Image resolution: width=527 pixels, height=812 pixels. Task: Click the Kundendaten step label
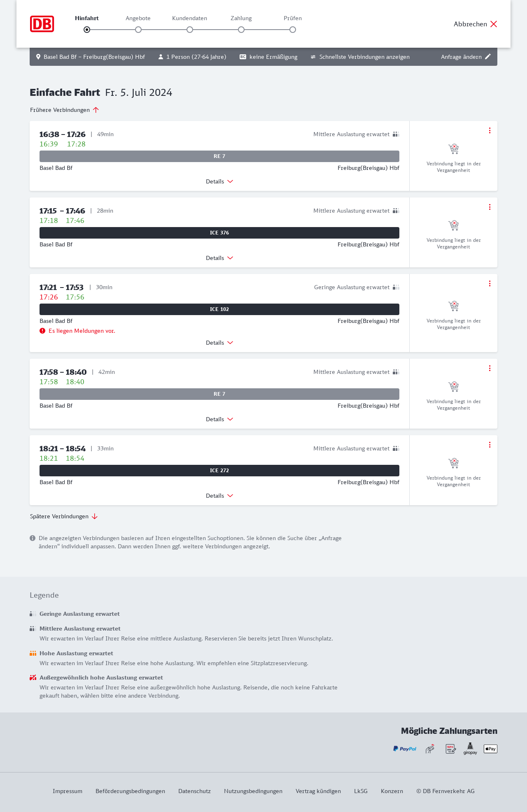pos(189,18)
